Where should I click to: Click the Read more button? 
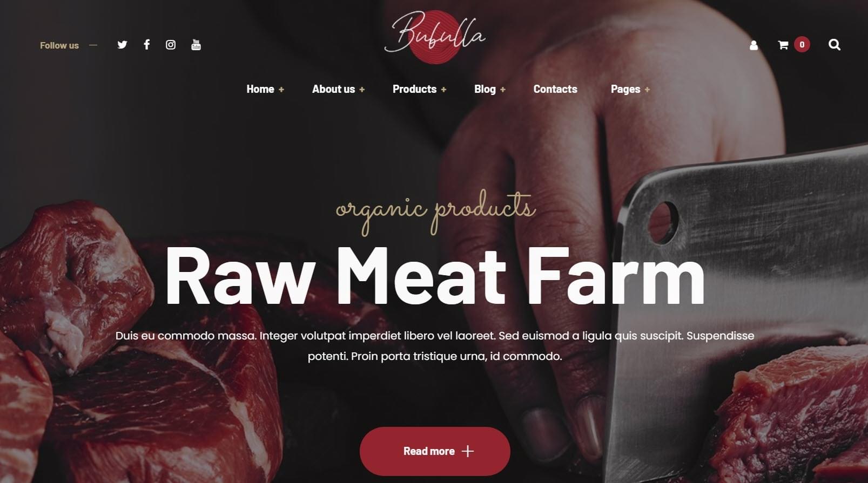tap(435, 451)
